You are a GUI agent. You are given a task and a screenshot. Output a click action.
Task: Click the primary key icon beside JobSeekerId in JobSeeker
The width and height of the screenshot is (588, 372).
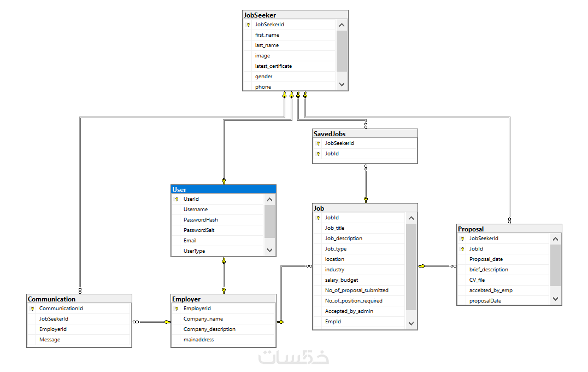point(248,25)
